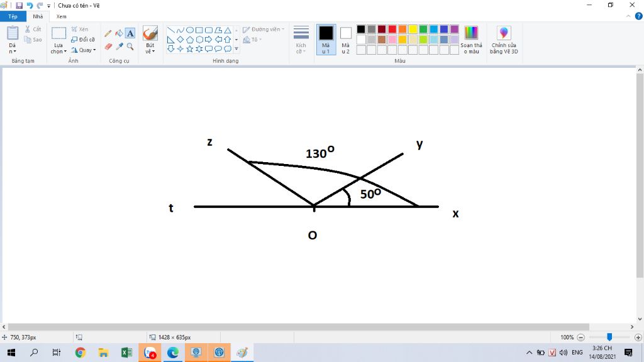Pick the green color swatch
This screenshot has width=644, height=362.
click(423, 29)
